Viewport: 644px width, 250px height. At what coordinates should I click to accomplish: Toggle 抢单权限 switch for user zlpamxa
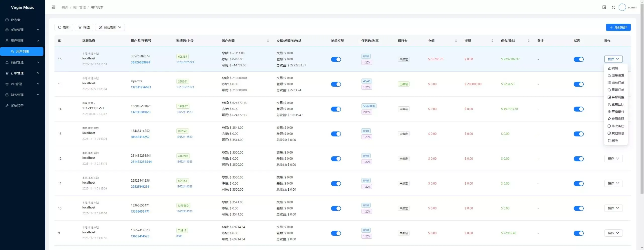pyautogui.click(x=336, y=84)
